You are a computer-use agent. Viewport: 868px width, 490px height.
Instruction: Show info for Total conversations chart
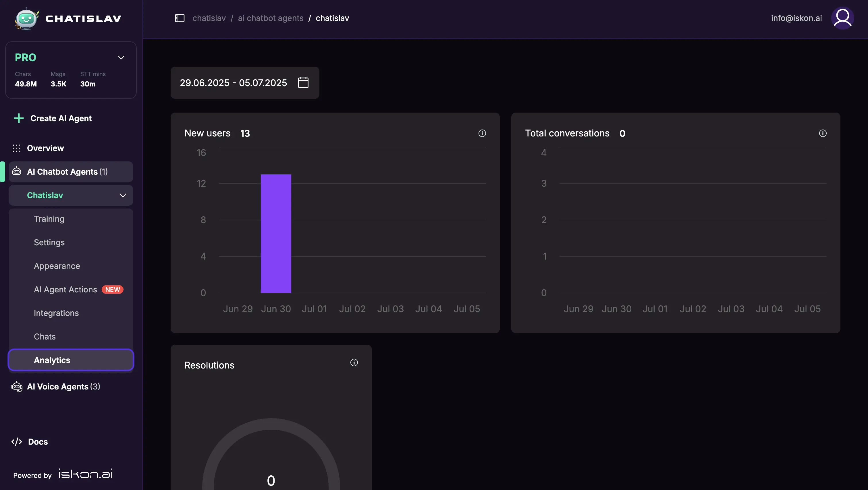[823, 134]
